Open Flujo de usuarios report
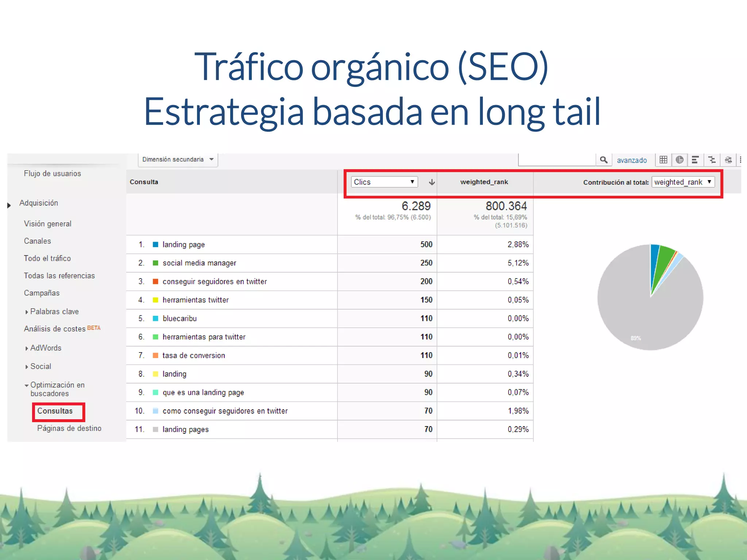The image size is (747, 560). pyautogui.click(x=53, y=174)
